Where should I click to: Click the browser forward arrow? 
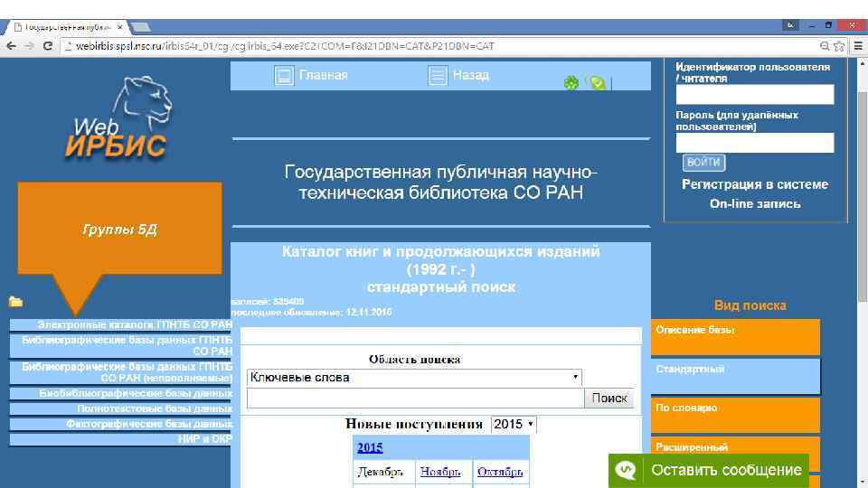point(29,46)
